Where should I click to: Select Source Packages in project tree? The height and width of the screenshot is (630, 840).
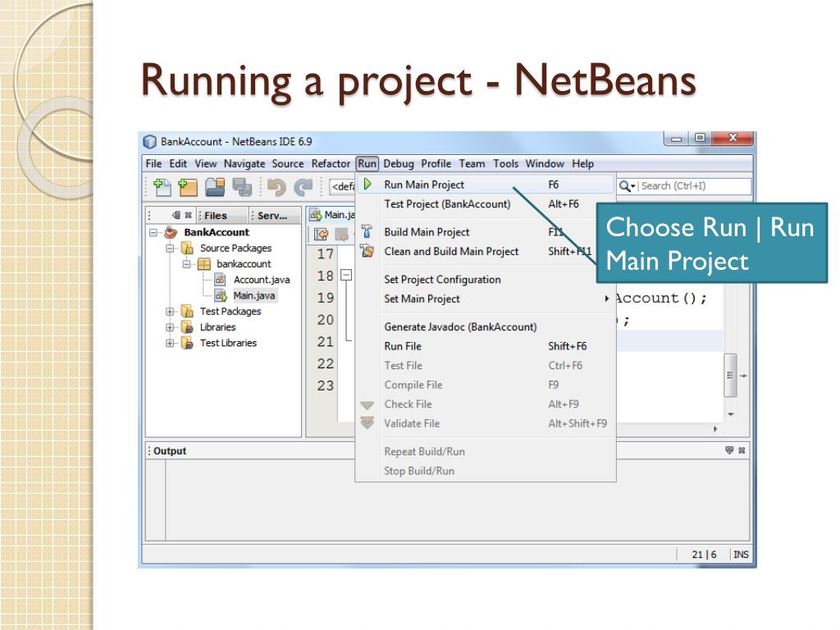click(235, 248)
